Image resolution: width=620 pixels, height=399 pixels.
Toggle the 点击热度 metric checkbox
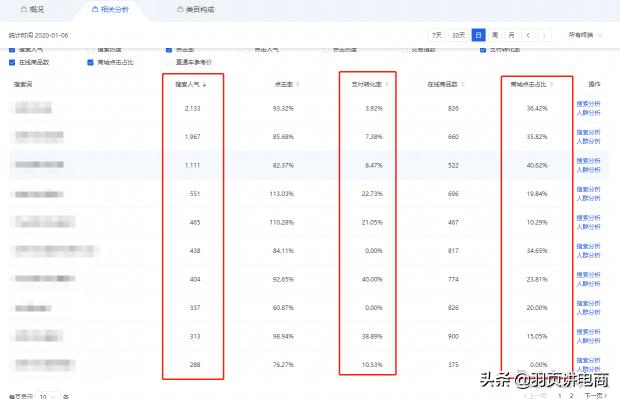pyautogui.click(x=326, y=49)
